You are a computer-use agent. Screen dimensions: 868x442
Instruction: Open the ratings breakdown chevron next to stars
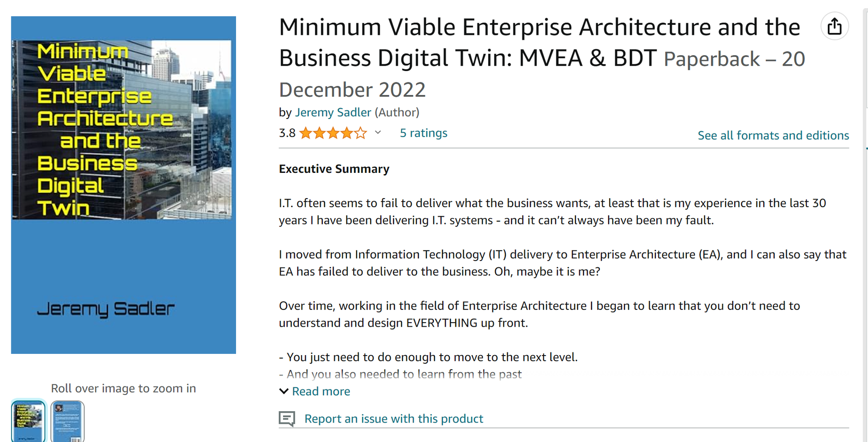coord(378,133)
